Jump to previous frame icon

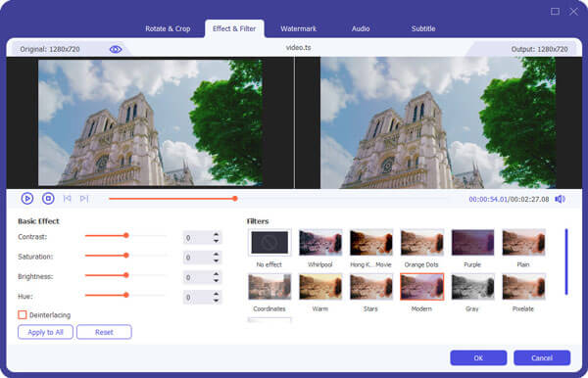[67, 199]
